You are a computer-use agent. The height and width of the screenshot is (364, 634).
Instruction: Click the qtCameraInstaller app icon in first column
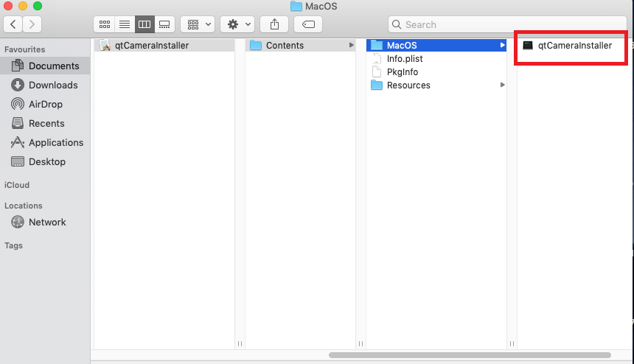(x=105, y=45)
